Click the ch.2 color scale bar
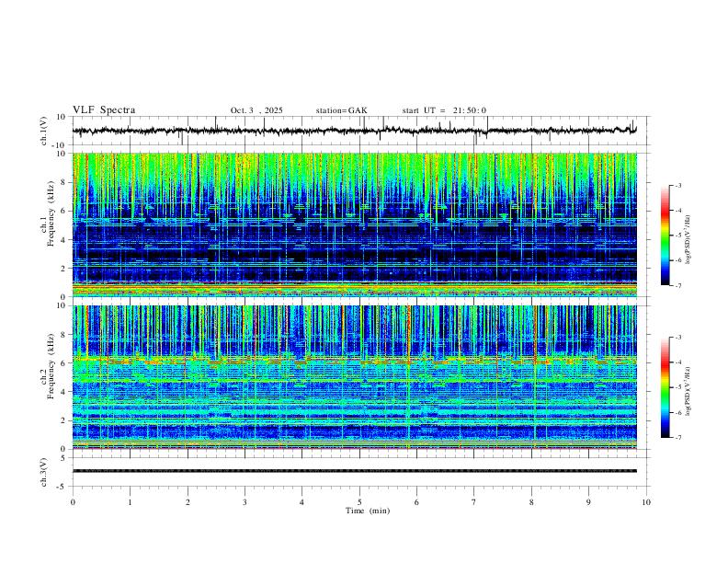The width and height of the screenshot is (728, 563). [x=665, y=387]
